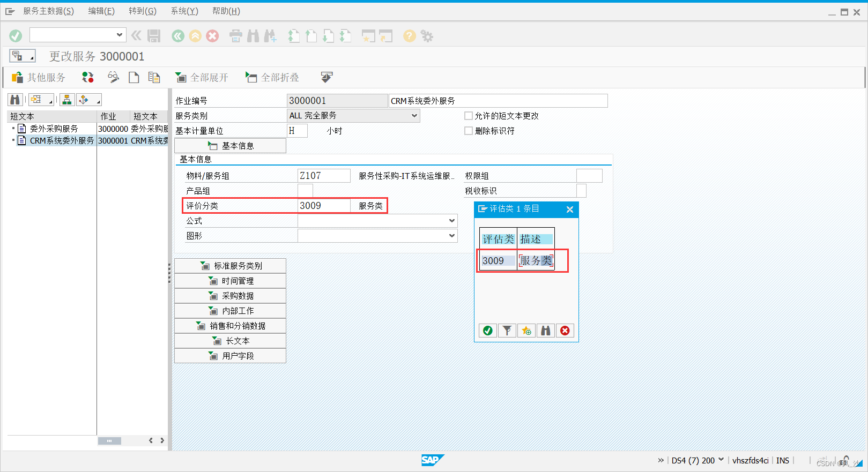Click the red-green circles icon next to 其他服务
Image resolution: width=868 pixels, height=472 pixels.
[88, 78]
